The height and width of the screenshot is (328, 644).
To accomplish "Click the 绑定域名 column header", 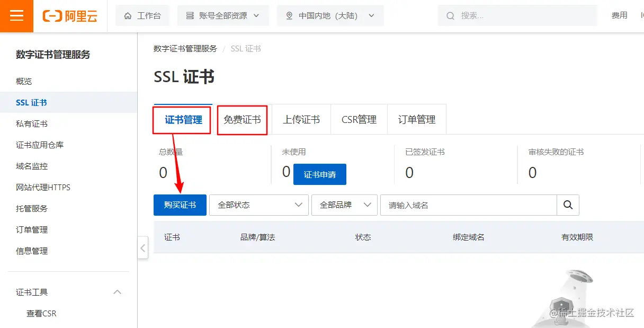I will (x=469, y=237).
